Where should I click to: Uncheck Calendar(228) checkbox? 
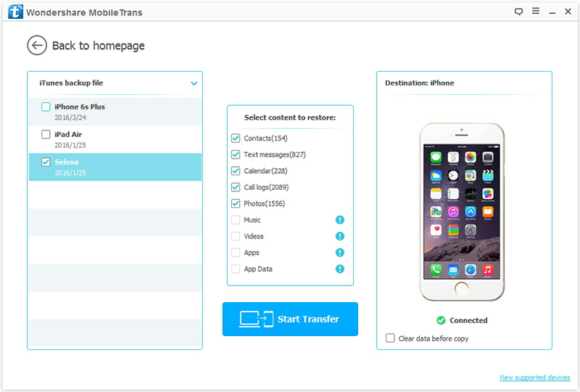click(x=236, y=171)
